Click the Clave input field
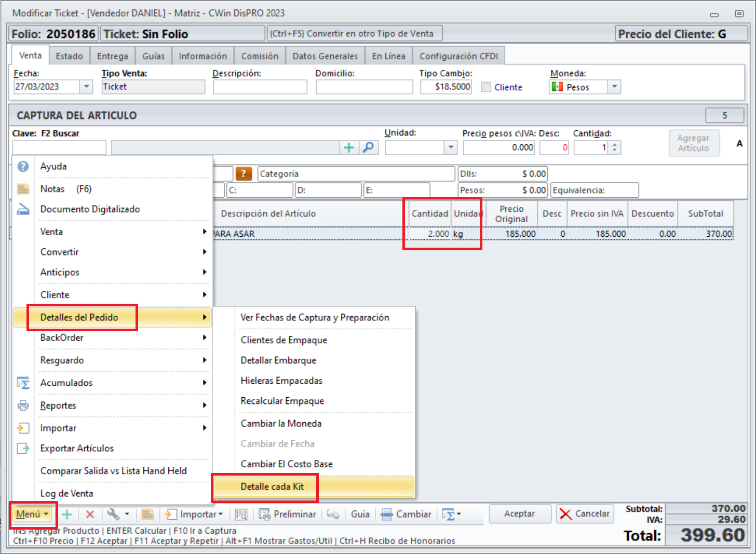This screenshot has width=756, height=554. (59, 147)
